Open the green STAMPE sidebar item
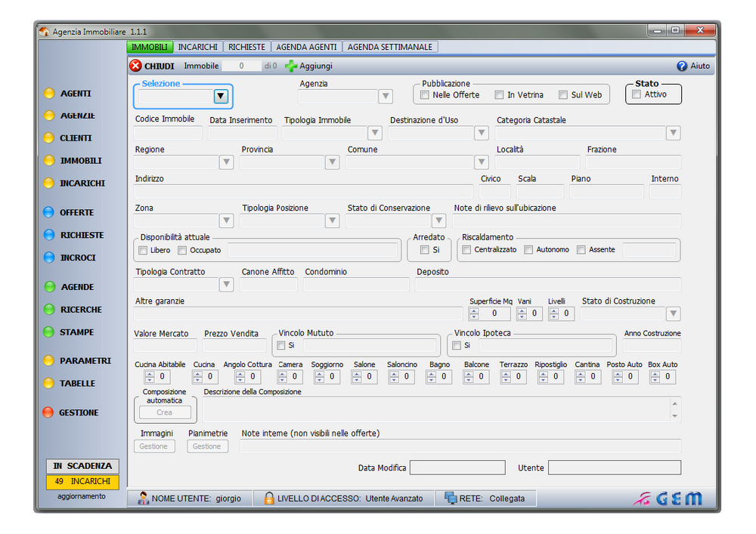 tap(76, 332)
